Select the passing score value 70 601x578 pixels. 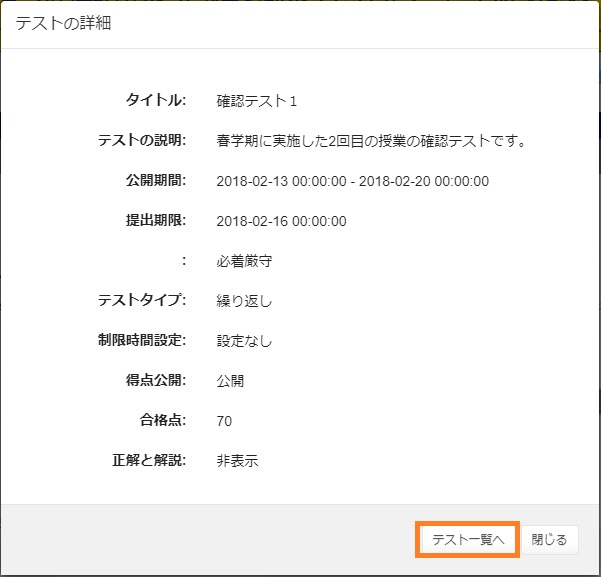224,421
